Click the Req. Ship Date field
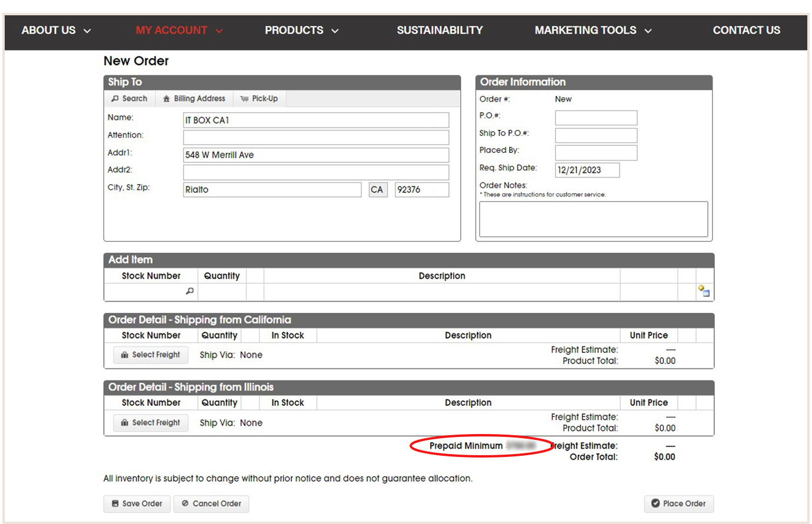This screenshot has width=812, height=524. click(587, 170)
